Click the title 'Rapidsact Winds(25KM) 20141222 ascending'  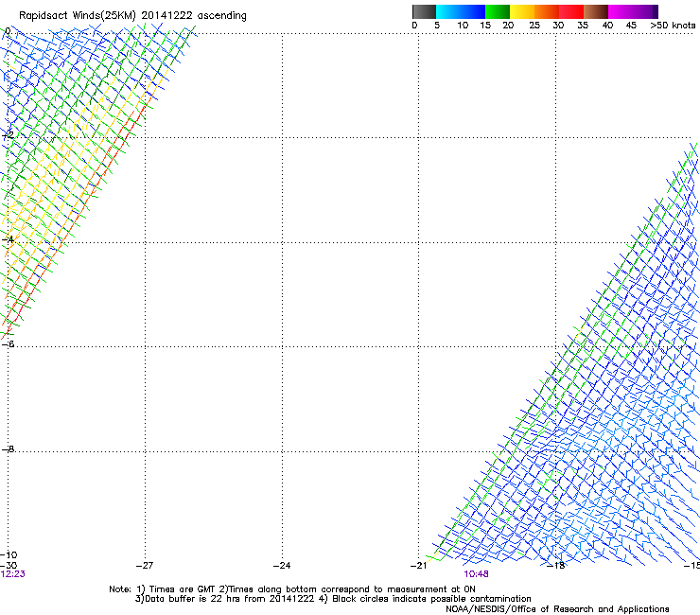(x=132, y=16)
